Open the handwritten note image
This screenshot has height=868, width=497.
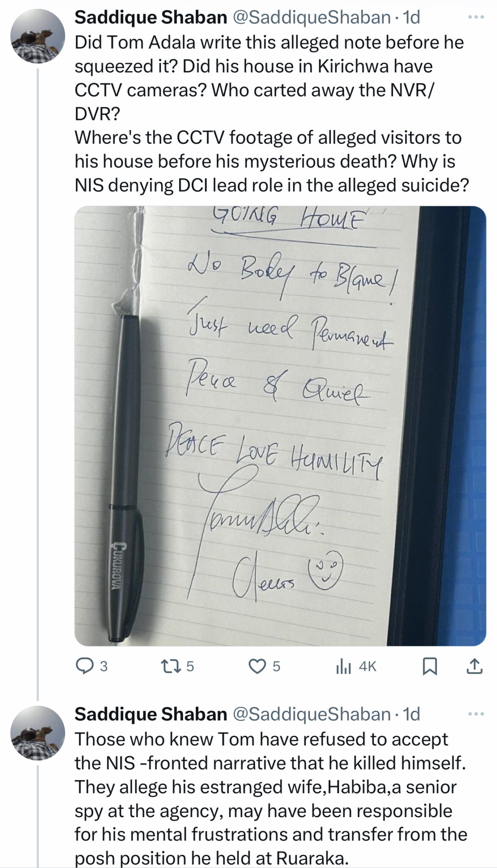(280, 426)
